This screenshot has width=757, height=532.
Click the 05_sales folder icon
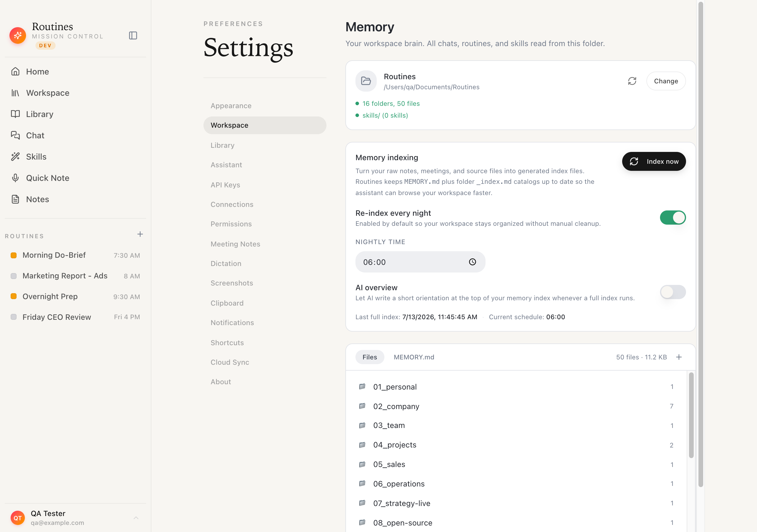click(362, 464)
